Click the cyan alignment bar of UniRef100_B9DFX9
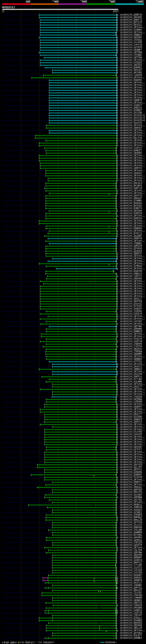Screen dimensions: 146x644 (x=78, y=15)
